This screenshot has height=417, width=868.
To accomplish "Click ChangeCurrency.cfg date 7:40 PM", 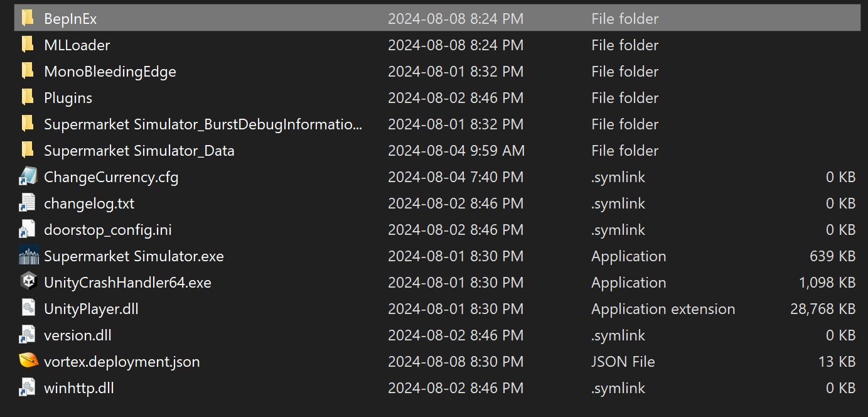I will [456, 177].
